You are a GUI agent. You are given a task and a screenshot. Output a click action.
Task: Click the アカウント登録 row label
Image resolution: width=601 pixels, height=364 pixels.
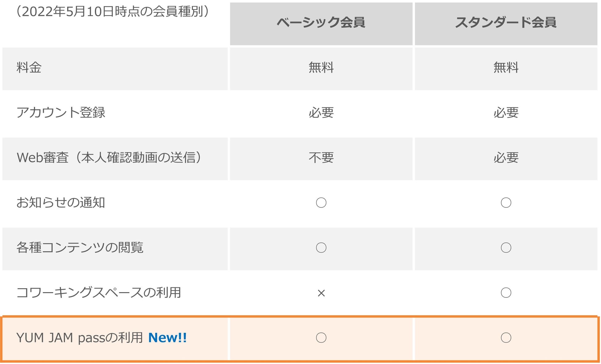tap(61, 112)
